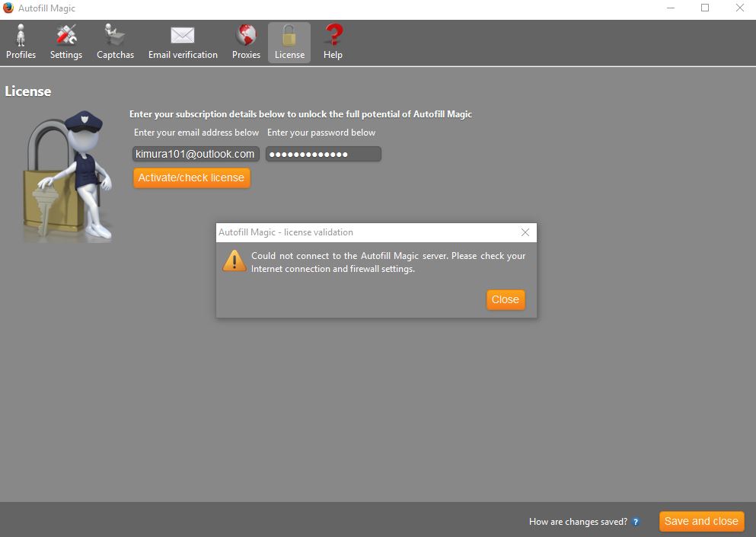This screenshot has height=537, width=756.
Task: Minimize the Autofill Magic window
Action: [670, 8]
